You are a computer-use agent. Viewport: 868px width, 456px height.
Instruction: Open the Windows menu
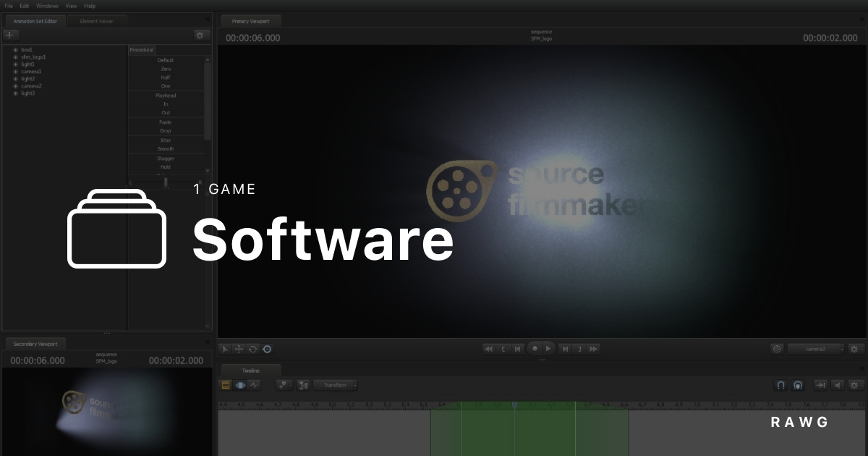[47, 6]
